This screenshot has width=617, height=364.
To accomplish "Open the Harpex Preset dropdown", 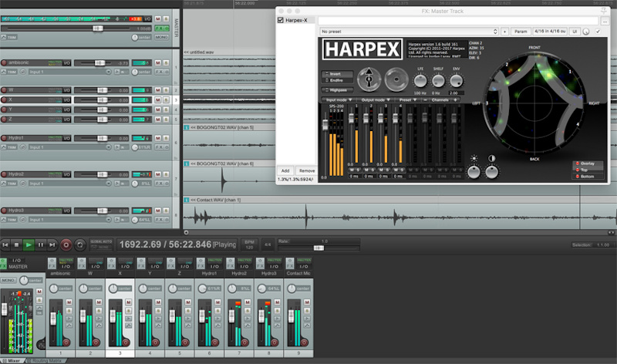I will pos(408,100).
